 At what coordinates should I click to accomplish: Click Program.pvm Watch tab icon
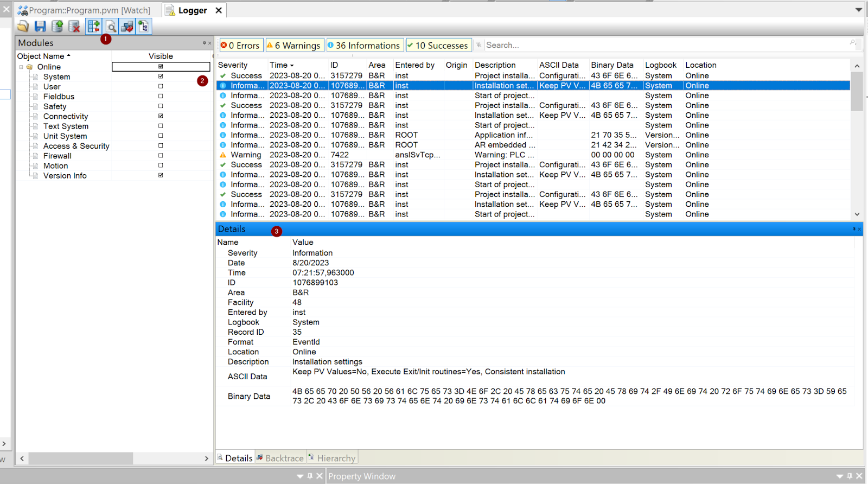[x=23, y=10]
